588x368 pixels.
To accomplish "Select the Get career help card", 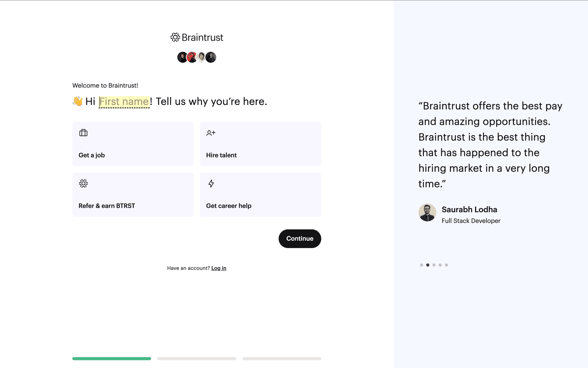I will (x=260, y=195).
